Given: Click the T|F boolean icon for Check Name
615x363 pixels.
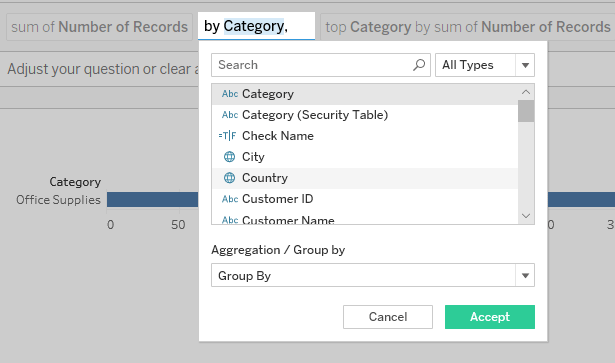Looking at the screenshot, I should coord(227,136).
